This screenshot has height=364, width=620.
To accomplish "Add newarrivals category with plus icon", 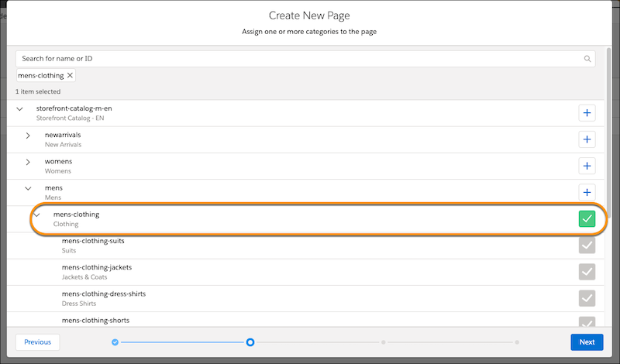I will point(587,139).
